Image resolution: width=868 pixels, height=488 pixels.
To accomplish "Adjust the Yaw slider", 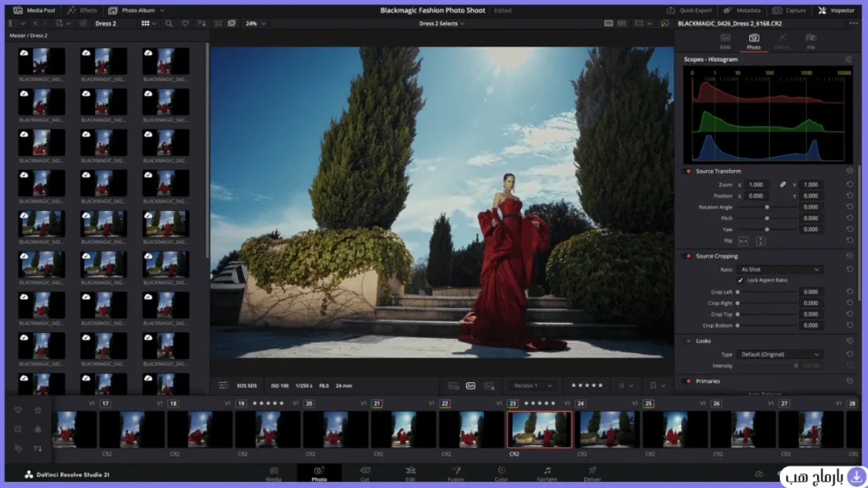I will (x=766, y=229).
